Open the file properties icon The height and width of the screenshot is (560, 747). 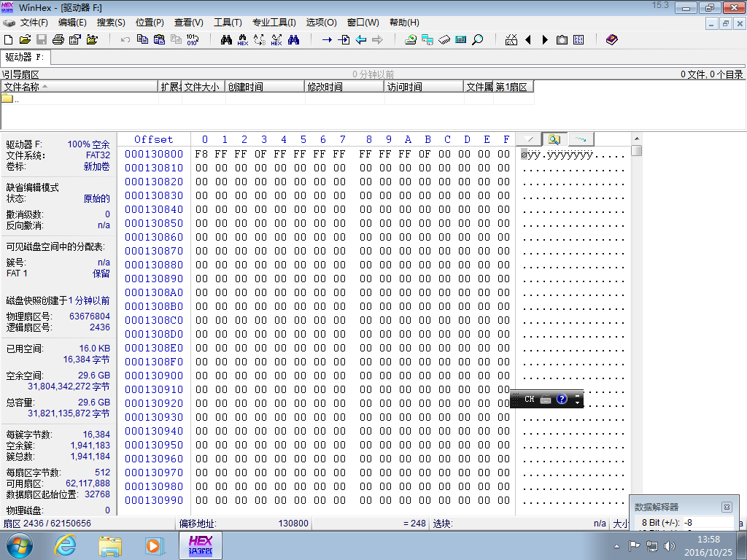pos(75,40)
